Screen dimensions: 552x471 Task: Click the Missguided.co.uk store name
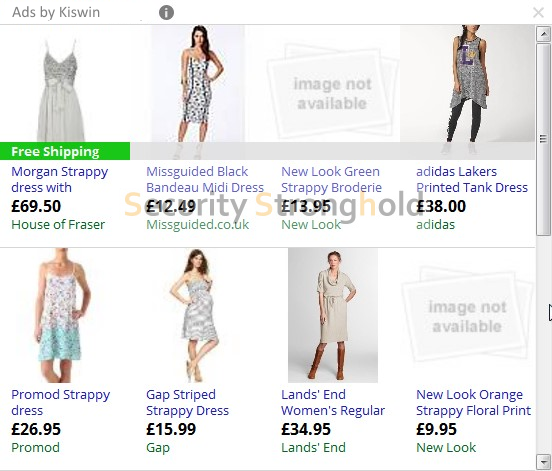click(x=197, y=225)
